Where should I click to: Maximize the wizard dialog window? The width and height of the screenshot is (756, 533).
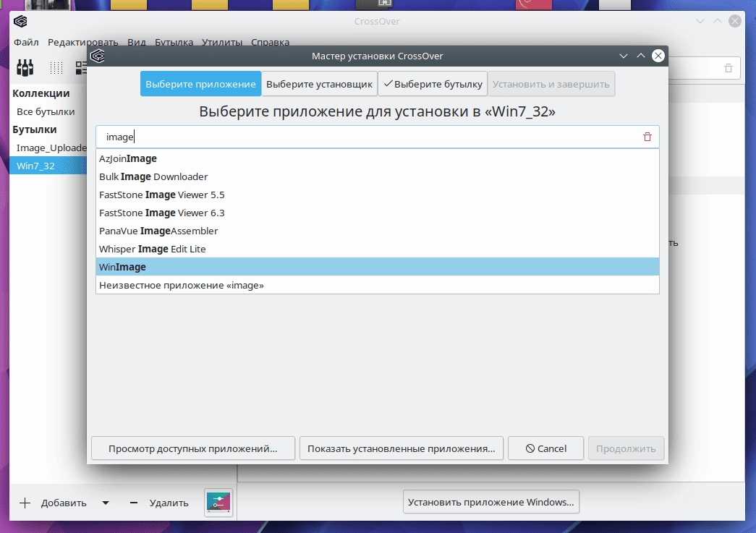641,56
